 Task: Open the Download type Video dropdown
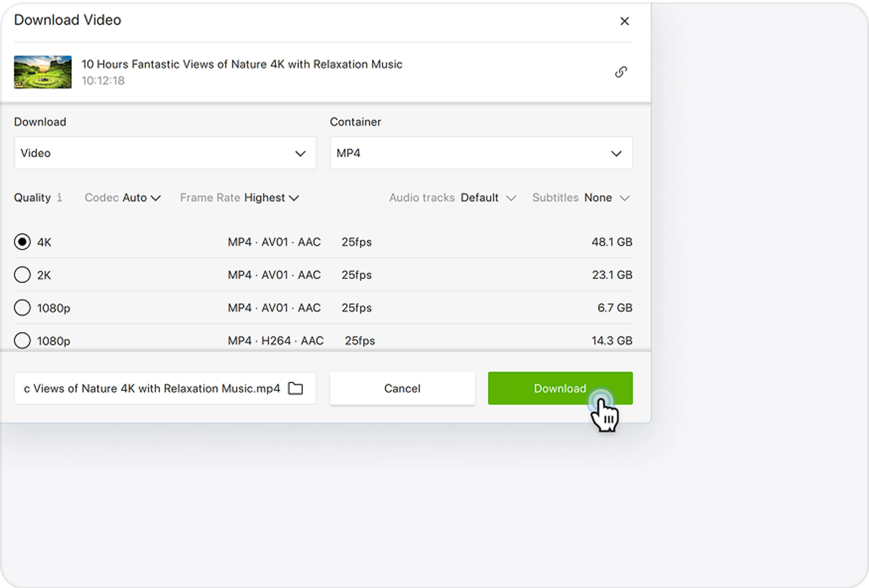(x=165, y=153)
